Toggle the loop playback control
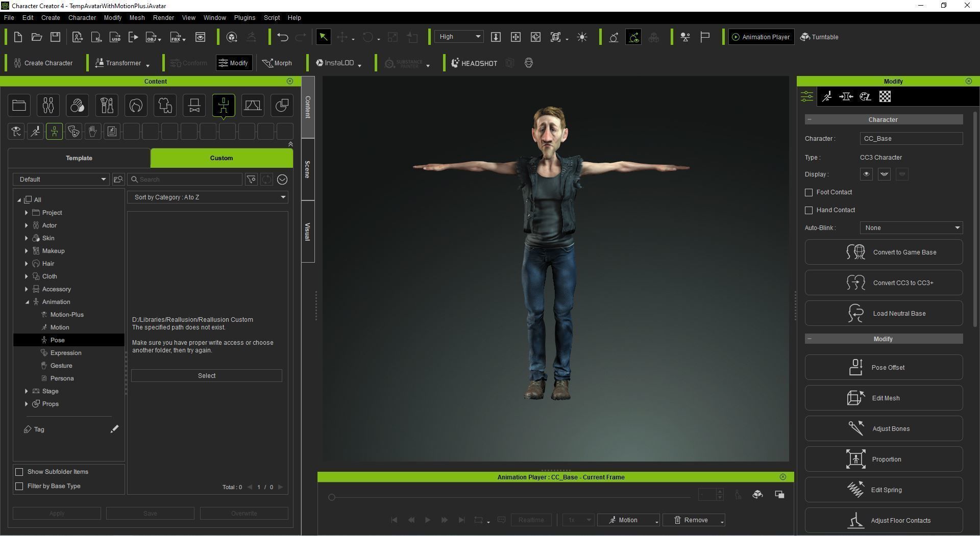980x536 pixels. click(x=479, y=520)
